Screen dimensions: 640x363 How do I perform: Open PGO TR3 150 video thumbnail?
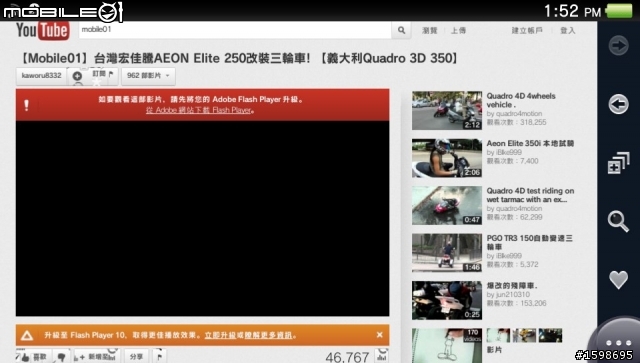coord(447,253)
